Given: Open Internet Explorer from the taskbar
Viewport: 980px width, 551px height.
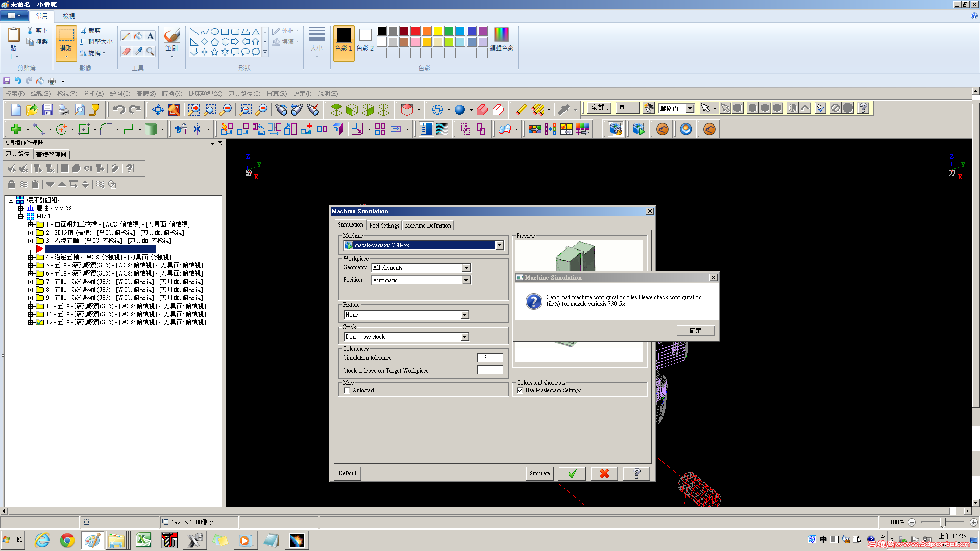Looking at the screenshot, I should (x=42, y=540).
